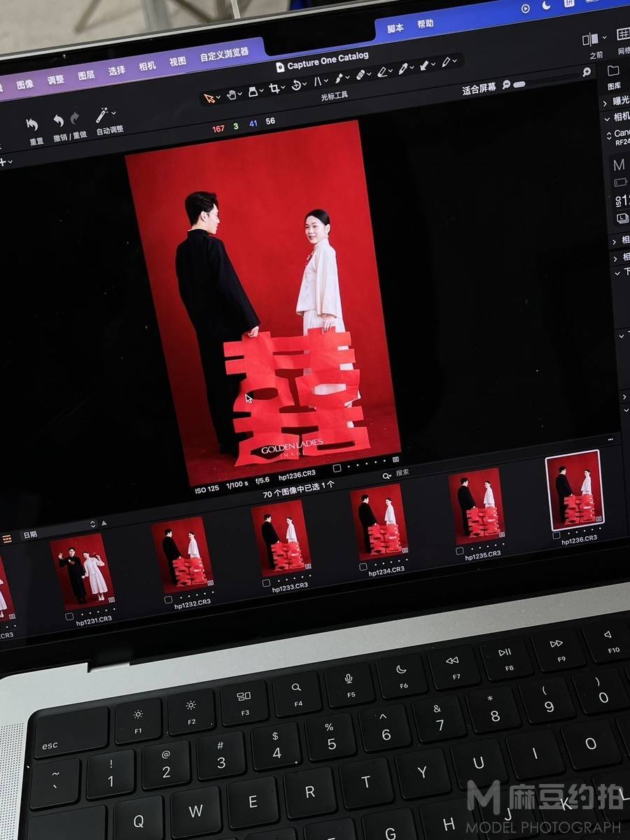The height and width of the screenshot is (840, 630).
Task: Click the 适合屏幕 fit-to-screen button
Action: tap(479, 88)
